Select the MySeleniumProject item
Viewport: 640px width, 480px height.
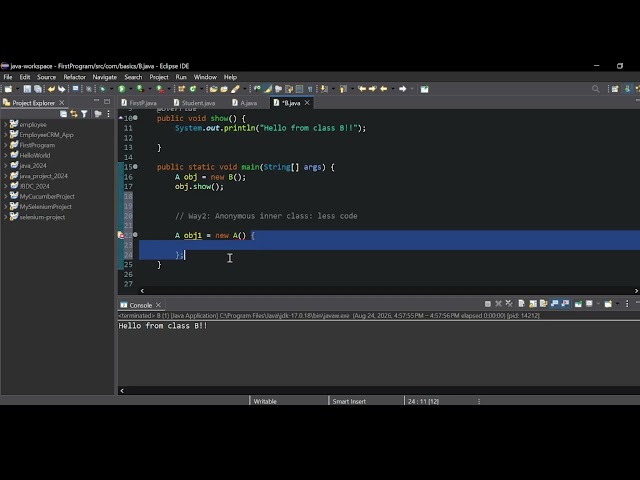(x=45, y=207)
